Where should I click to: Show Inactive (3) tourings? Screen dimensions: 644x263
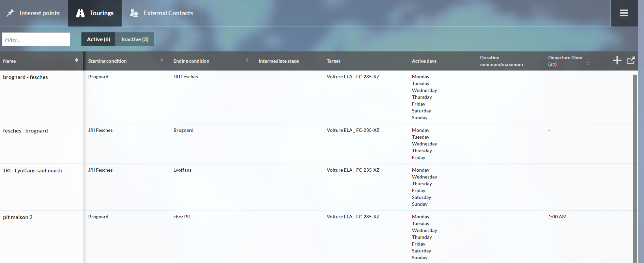135,39
